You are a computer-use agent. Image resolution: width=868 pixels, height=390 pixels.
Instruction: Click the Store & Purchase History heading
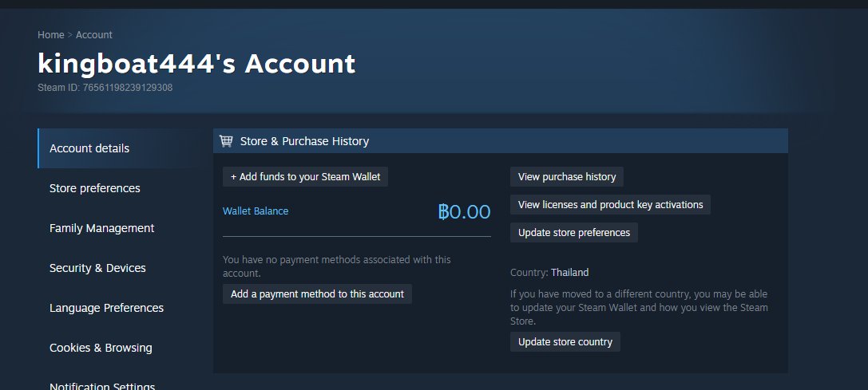tap(304, 141)
